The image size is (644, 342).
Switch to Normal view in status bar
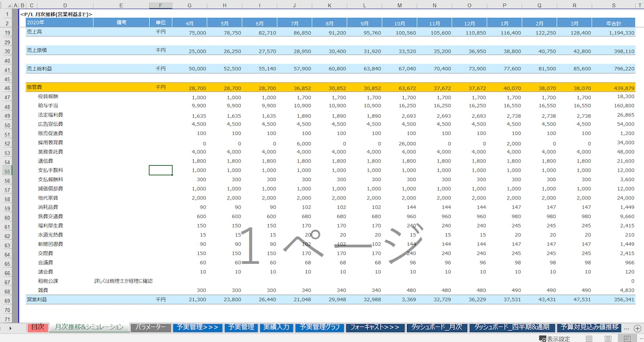(589, 339)
